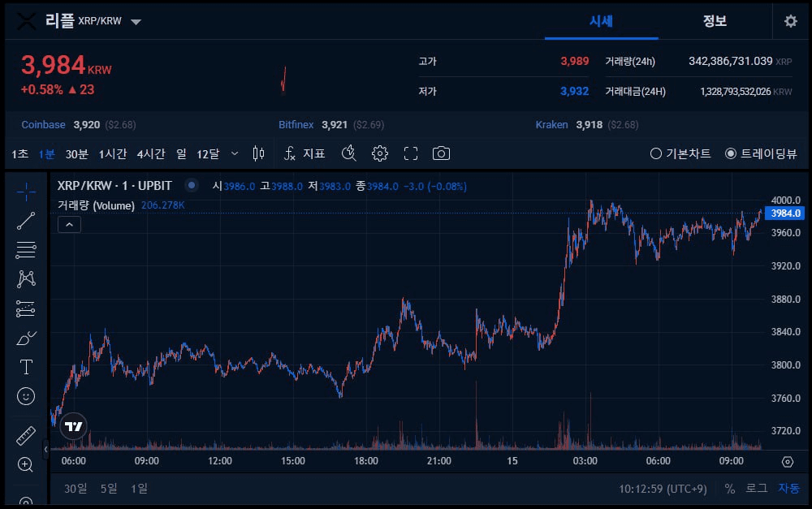Open page settings gear at top right
The image size is (812, 509).
(790, 21)
